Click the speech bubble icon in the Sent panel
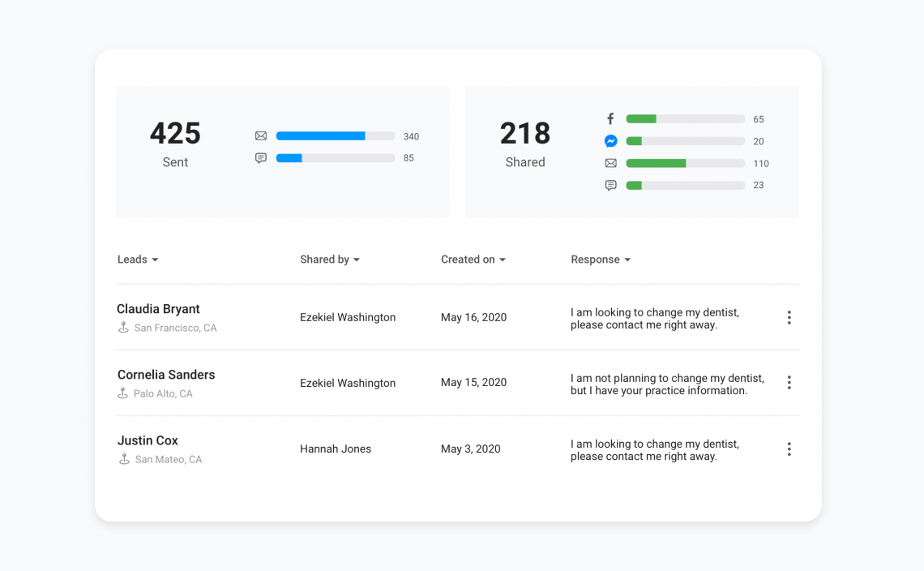The image size is (924, 571). coord(261,157)
